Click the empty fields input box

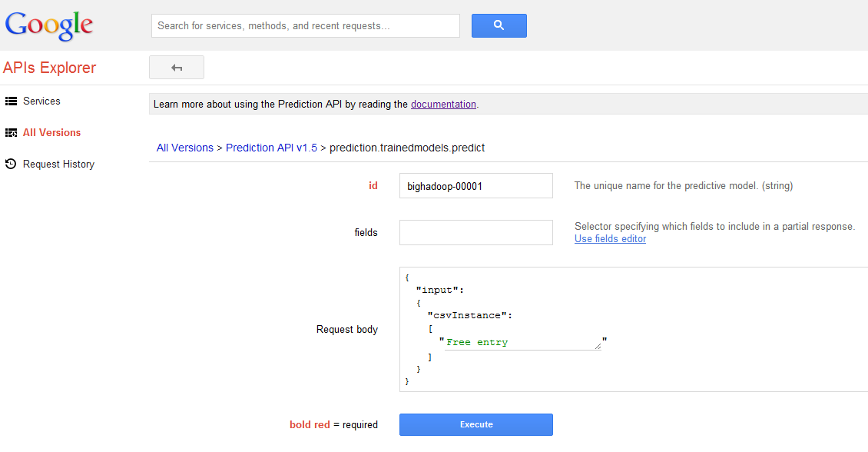[475, 232]
